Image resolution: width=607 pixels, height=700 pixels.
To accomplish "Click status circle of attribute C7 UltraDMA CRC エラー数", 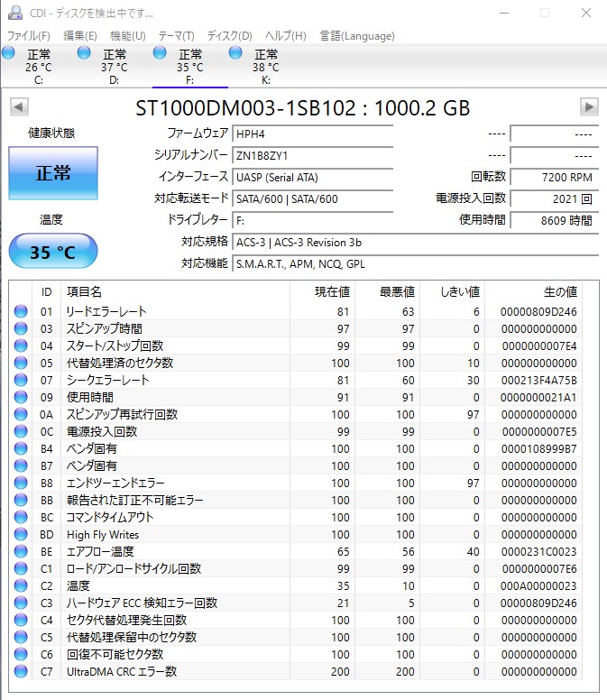I will pos(21,671).
